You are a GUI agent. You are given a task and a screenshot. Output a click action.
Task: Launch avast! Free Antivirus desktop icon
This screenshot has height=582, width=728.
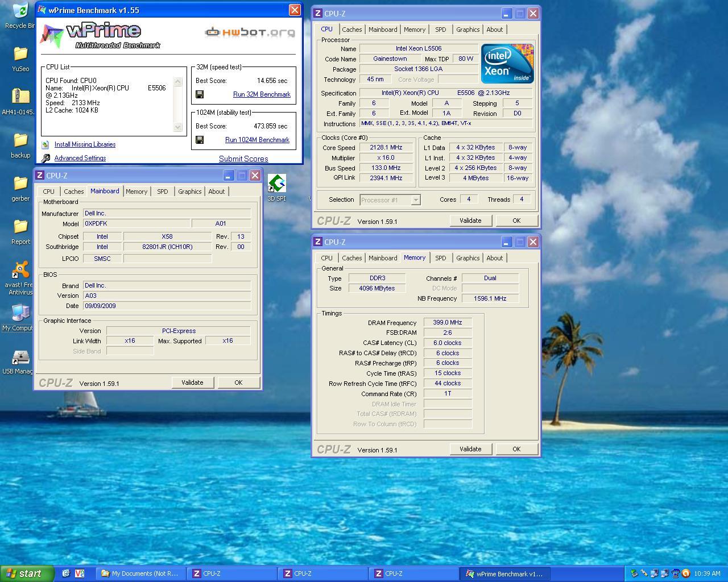point(20,269)
